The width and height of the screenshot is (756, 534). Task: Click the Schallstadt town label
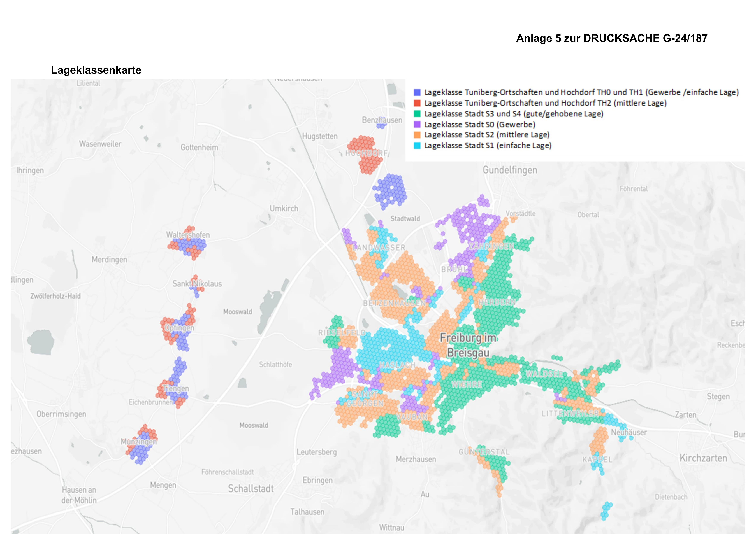tap(251, 489)
